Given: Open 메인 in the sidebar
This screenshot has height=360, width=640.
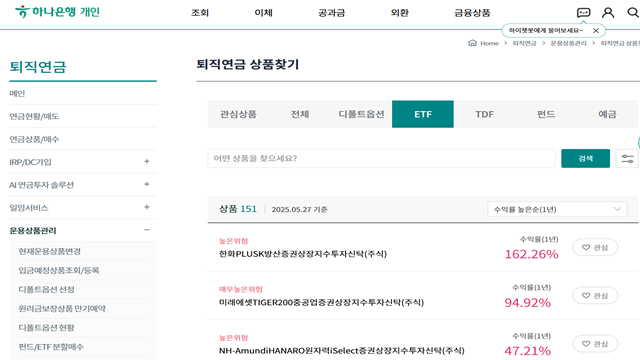Looking at the screenshot, I should [17, 93].
